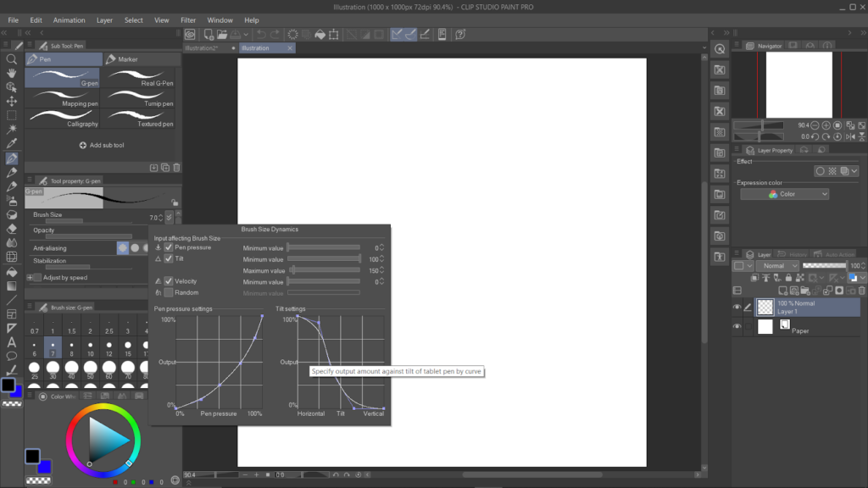
Task: Select the Balloon tool
Action: coord(11,357)
